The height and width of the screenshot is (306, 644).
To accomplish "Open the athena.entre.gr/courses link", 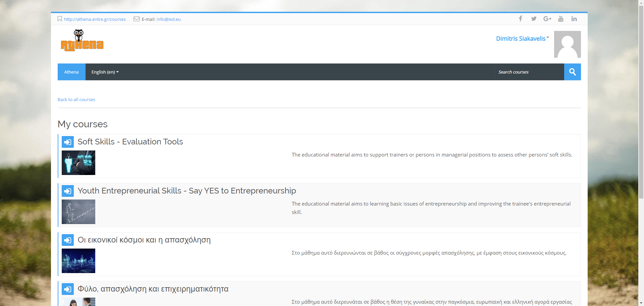I will tap(95, 19).
